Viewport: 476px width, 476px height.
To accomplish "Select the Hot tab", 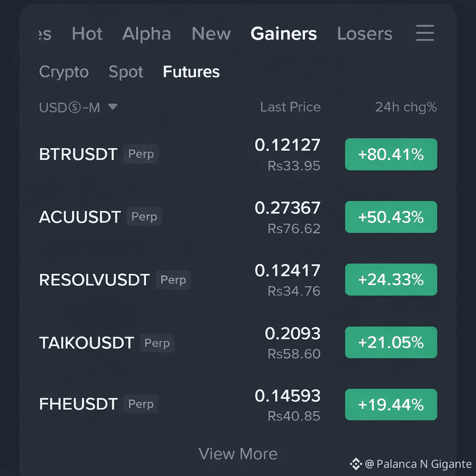I will 86,33.
